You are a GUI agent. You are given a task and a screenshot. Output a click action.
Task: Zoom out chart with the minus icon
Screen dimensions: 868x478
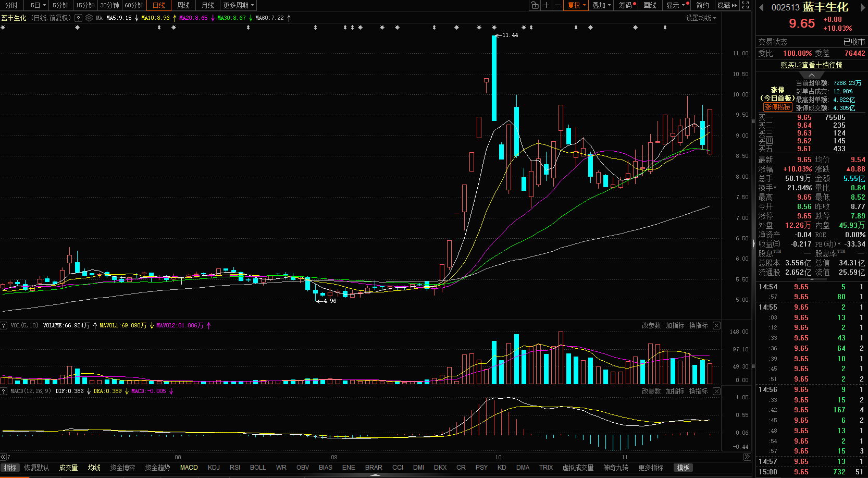tap(557, 5)
